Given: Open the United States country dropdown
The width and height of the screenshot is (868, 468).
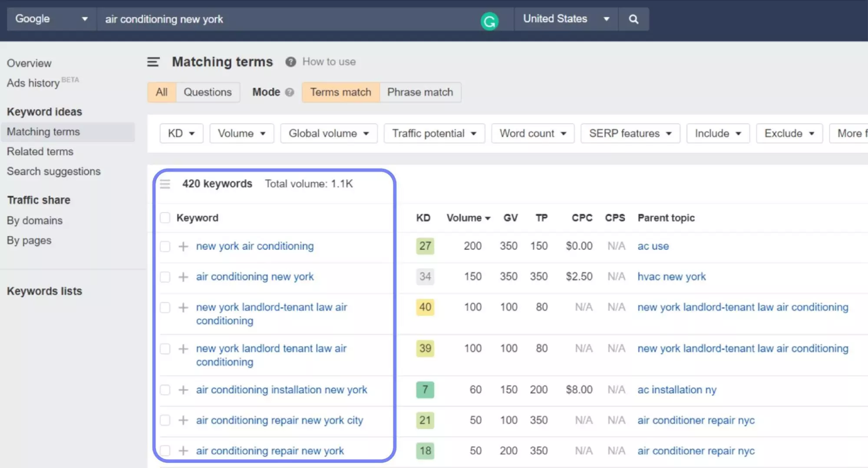Looking at the screenshot, I should click(x=566, y=19).
